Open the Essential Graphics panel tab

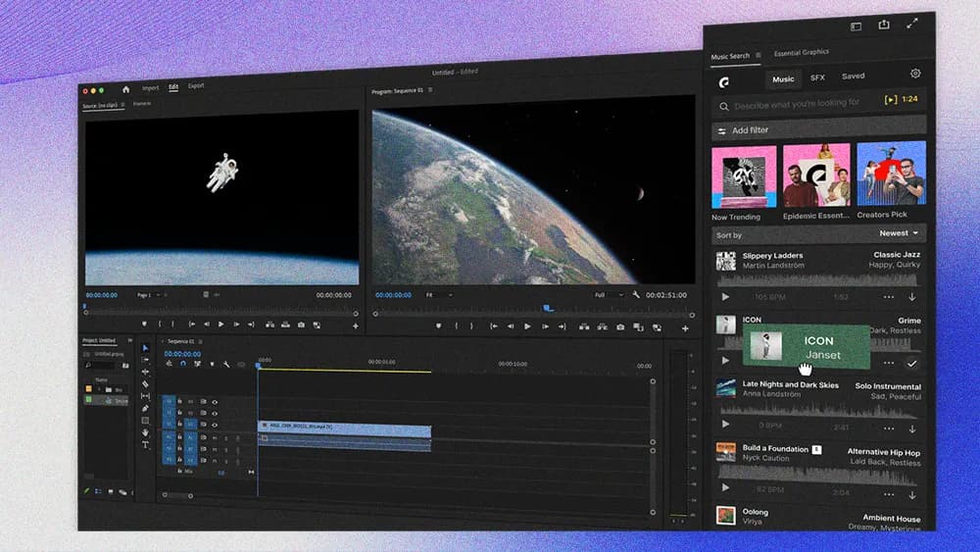801,53
